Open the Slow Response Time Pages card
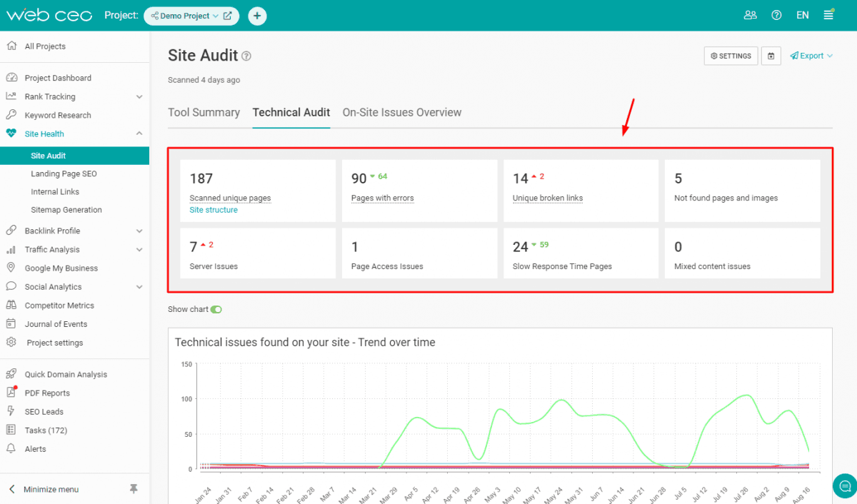 (581, 253)
